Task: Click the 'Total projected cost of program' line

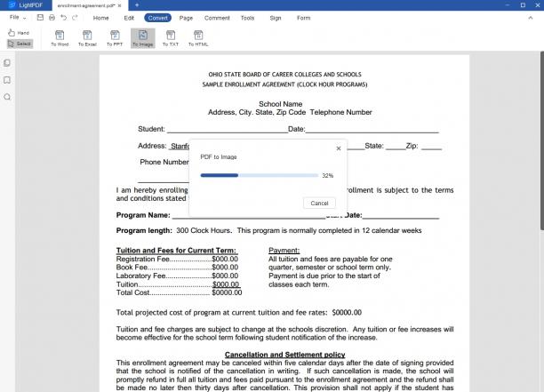Action: coord(239,313)
